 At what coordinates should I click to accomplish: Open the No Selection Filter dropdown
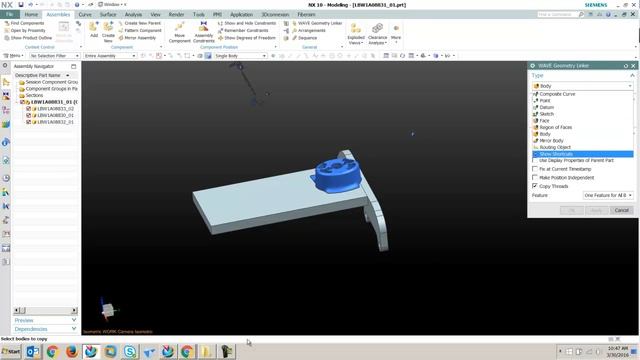point(55,56)
